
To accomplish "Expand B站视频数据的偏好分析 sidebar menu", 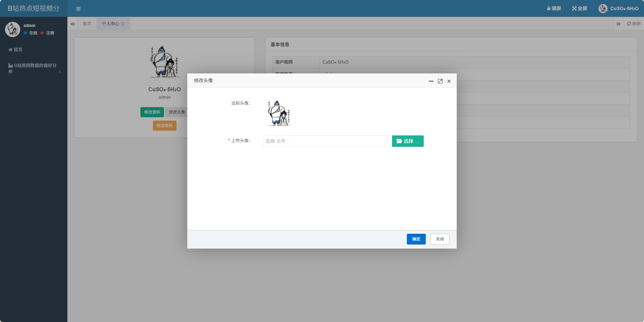I will pos(34,68).
